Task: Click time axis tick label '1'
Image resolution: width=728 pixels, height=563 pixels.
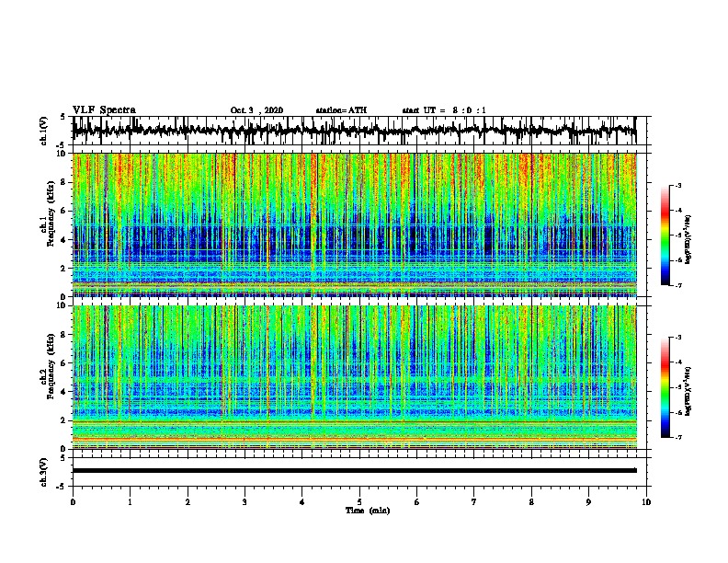Action: [130, 502]
